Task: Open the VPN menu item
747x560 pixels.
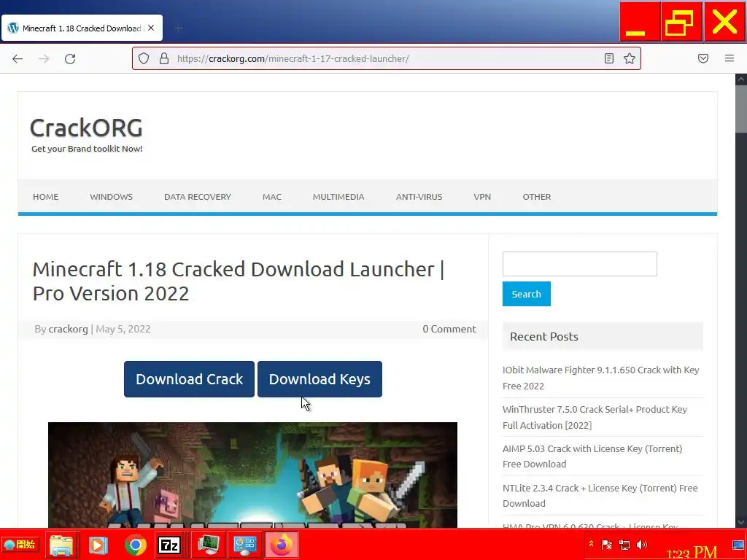Action: tap(482, 197)
